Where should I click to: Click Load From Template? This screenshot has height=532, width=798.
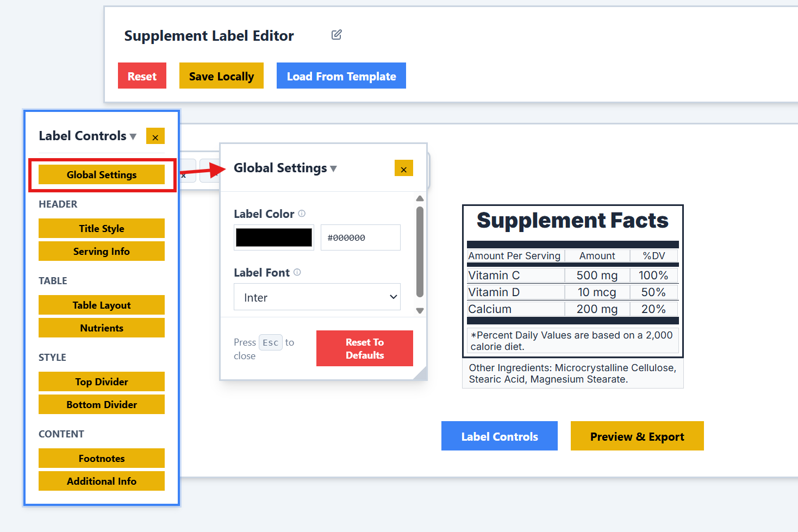click(341, 76)
